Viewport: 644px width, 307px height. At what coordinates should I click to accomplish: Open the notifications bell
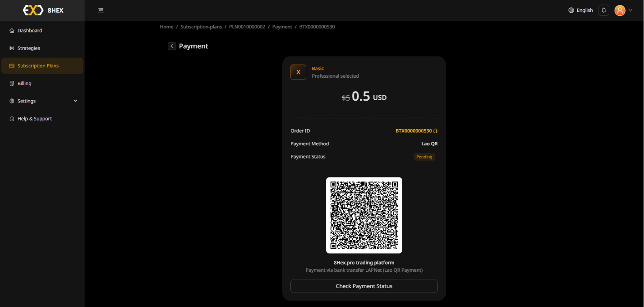(603, 10)
